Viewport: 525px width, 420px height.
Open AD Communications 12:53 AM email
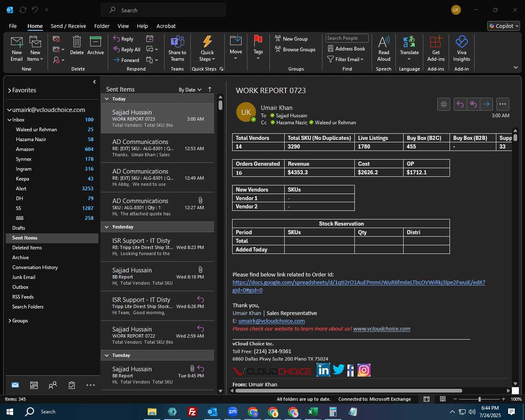tap(157, 148)
